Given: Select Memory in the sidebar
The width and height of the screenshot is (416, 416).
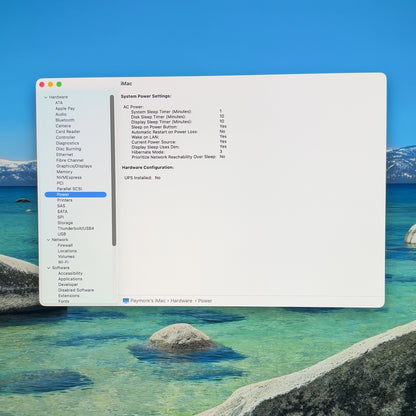Looking at the screenshot, I should [x=64, y=172].
